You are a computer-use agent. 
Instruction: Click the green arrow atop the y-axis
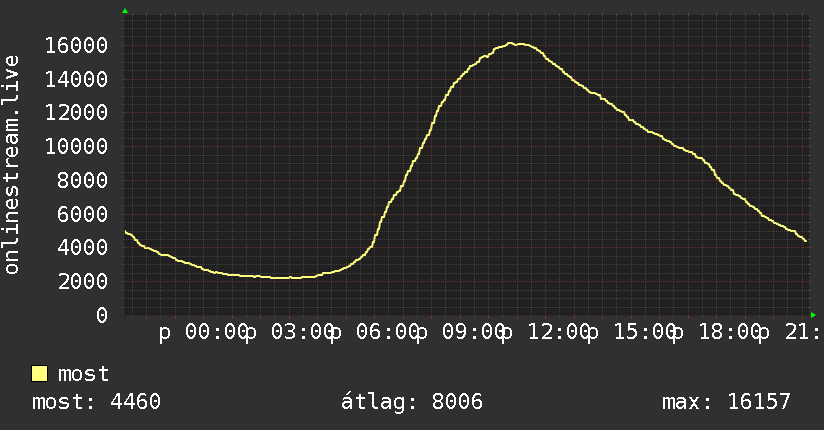[125, 11]
